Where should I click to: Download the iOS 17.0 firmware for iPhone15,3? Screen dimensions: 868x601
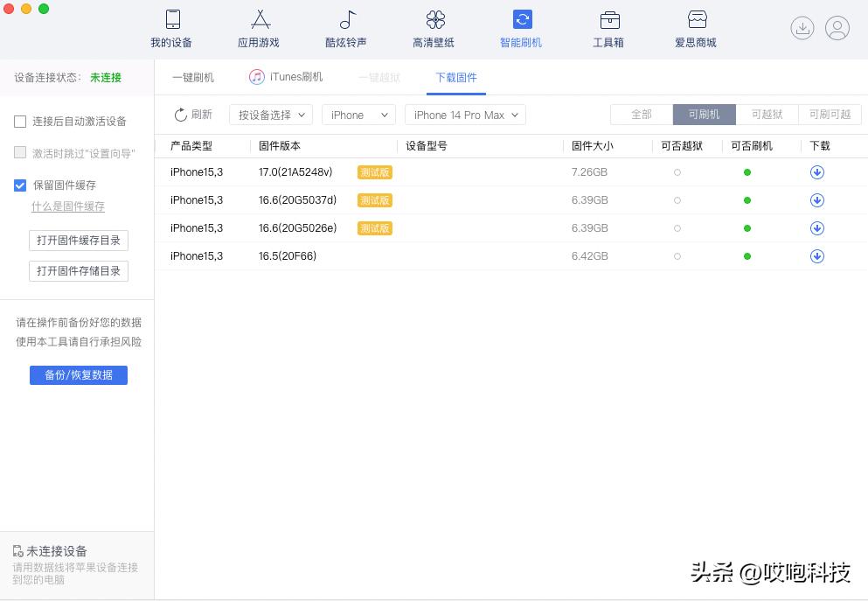(816, 172)
